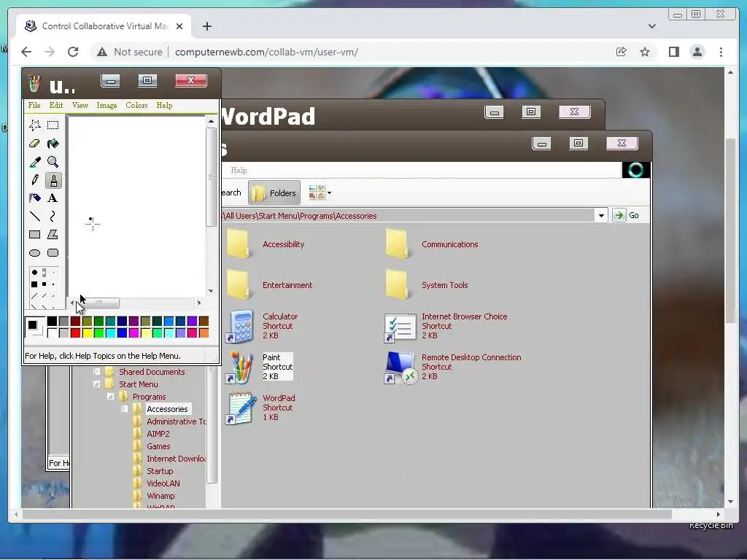The image size is (747, 560).
Task: Expand the Accessories tree node
Action: 124,408
